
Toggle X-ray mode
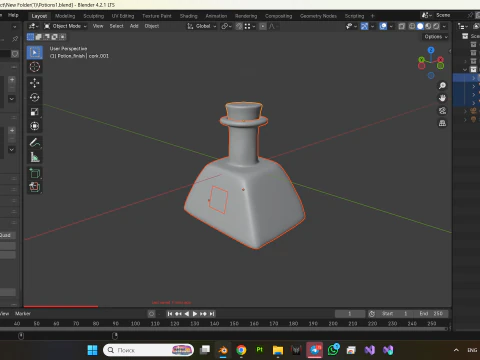(402, 26)
